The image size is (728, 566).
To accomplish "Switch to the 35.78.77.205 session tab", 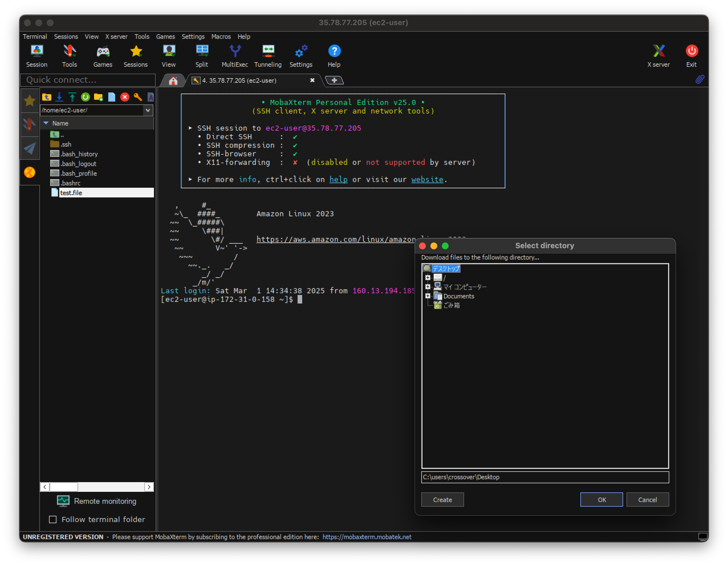I will click(239, 80).
